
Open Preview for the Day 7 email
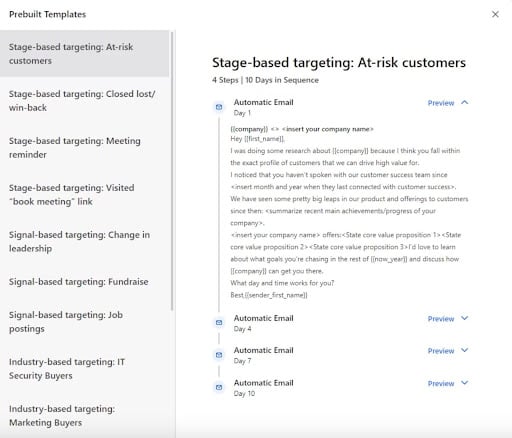[441, 351]
